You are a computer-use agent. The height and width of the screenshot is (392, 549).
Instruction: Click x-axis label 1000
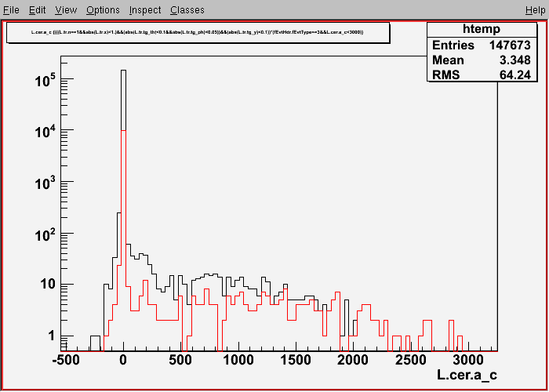[238, 360]
